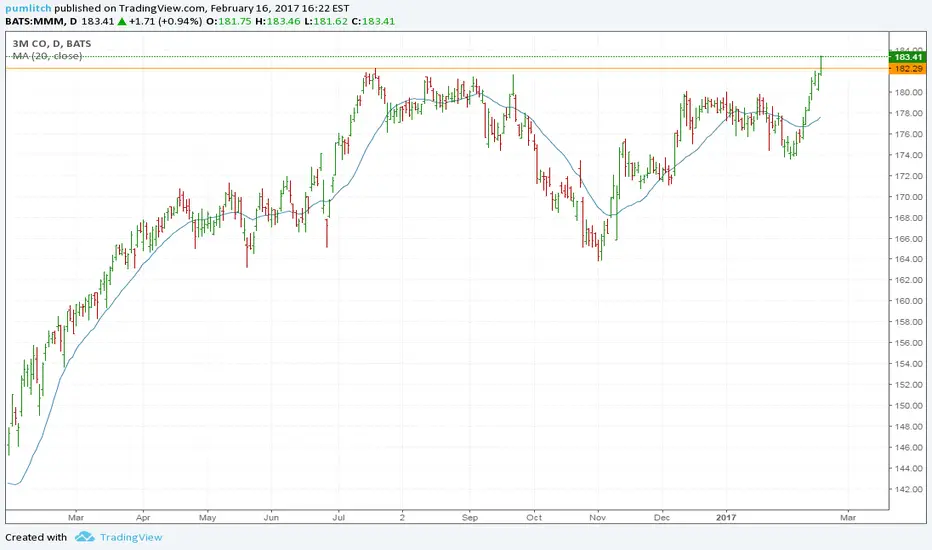
Task: Click the Mar 2016 label on the time axis
Action: (x=76, y=517)
